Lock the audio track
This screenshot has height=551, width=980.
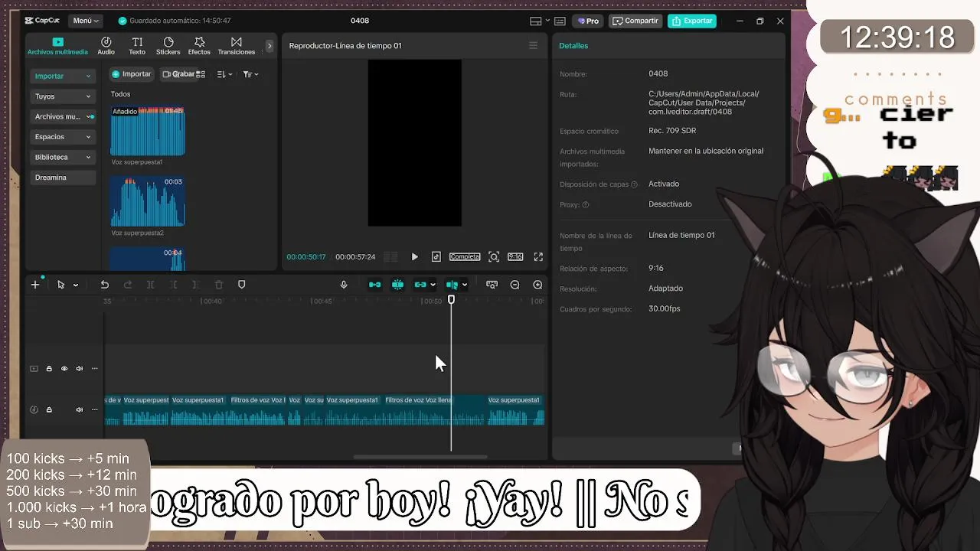click(49, 409)
